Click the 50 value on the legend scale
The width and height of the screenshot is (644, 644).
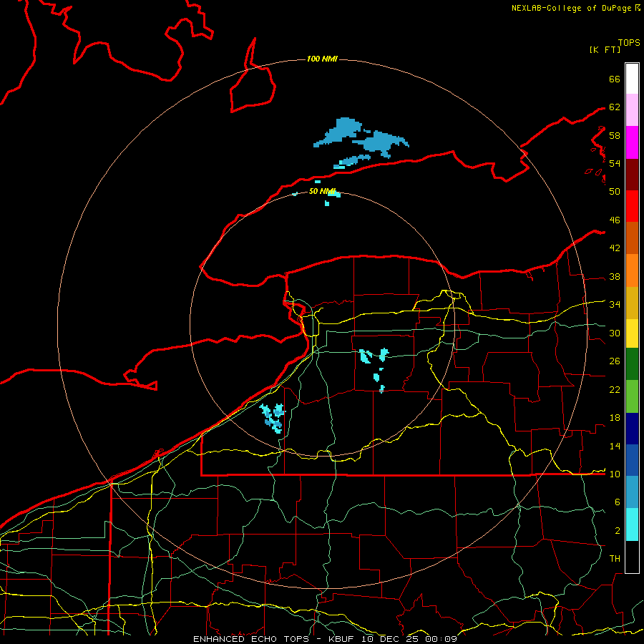pos(615,191)
